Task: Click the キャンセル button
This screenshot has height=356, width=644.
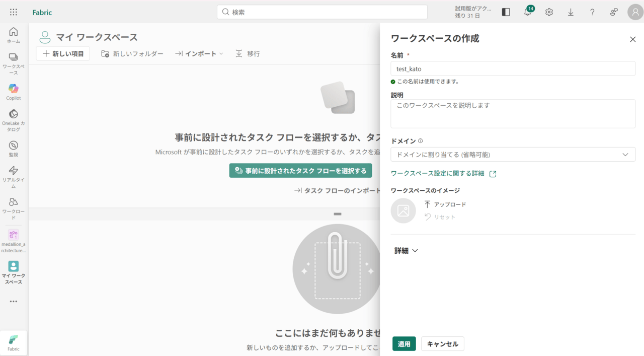Action: [442, 344]
